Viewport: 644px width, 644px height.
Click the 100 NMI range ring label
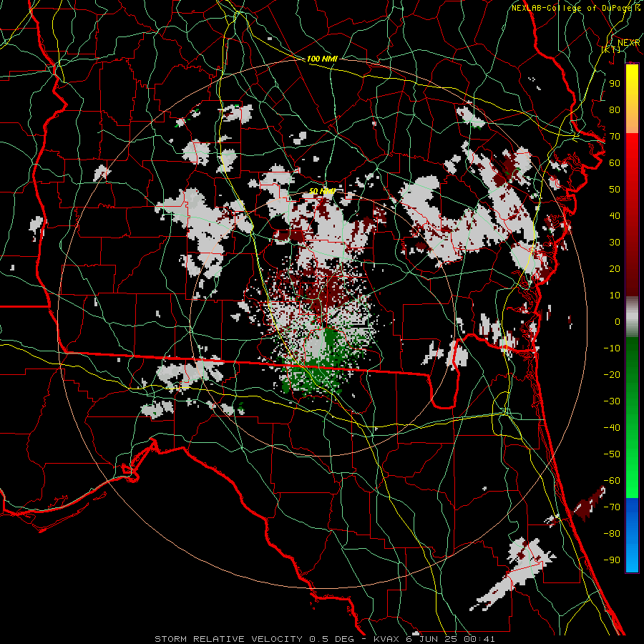click(322, 59)
